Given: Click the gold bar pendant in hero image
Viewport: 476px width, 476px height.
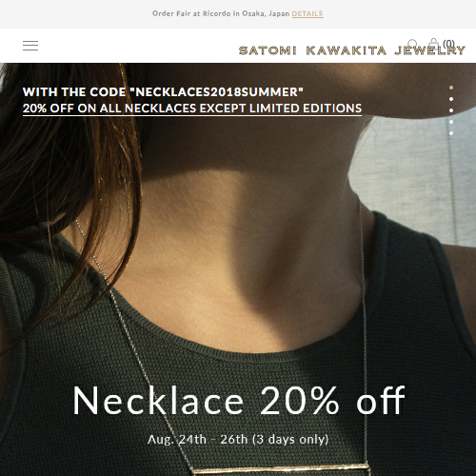Looking at the screenshot, I should tap(281, 469).
